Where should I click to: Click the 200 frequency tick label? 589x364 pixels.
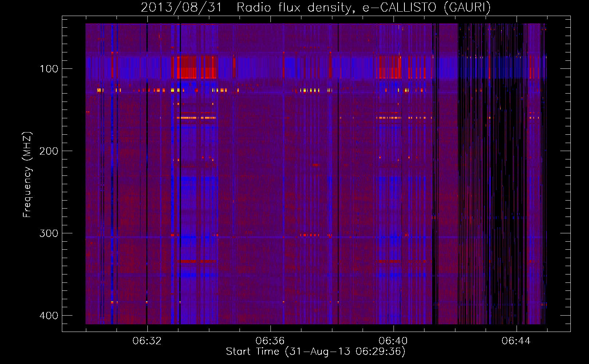point(49,151)
